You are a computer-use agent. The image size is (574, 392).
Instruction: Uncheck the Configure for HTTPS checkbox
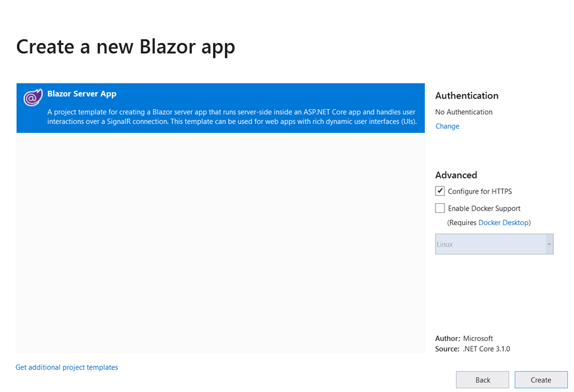tap(440, 191)
